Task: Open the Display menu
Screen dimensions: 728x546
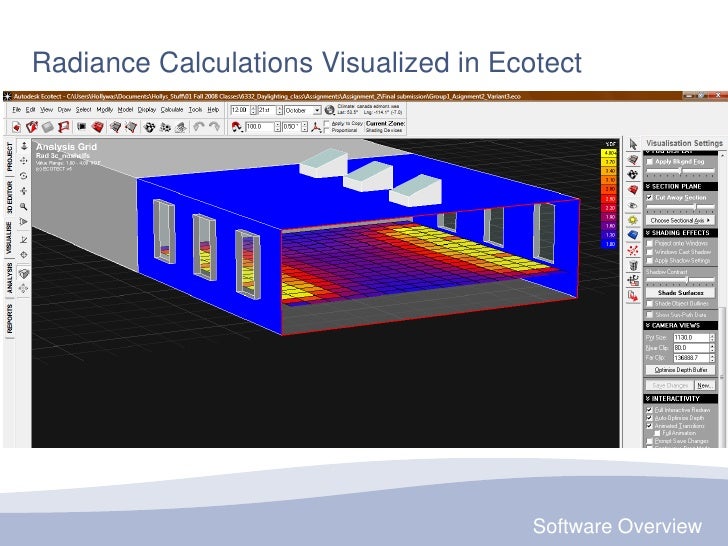Action: pyautogui.click(x=147, y=110)
